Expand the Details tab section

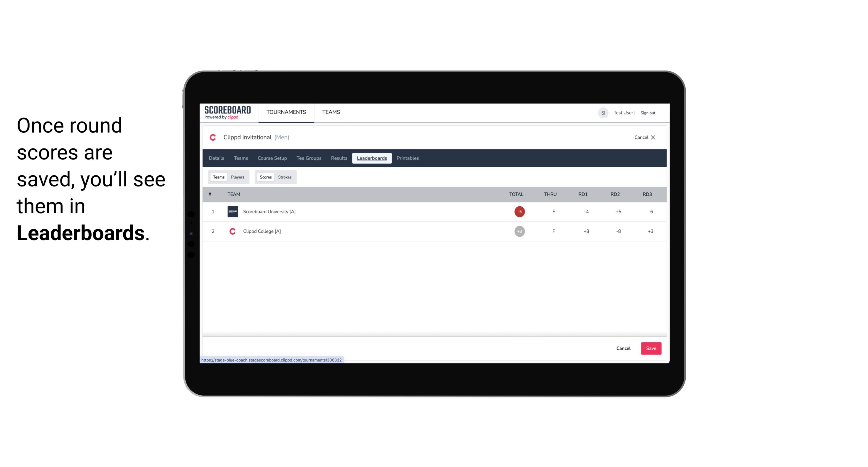tap(216, 158)
